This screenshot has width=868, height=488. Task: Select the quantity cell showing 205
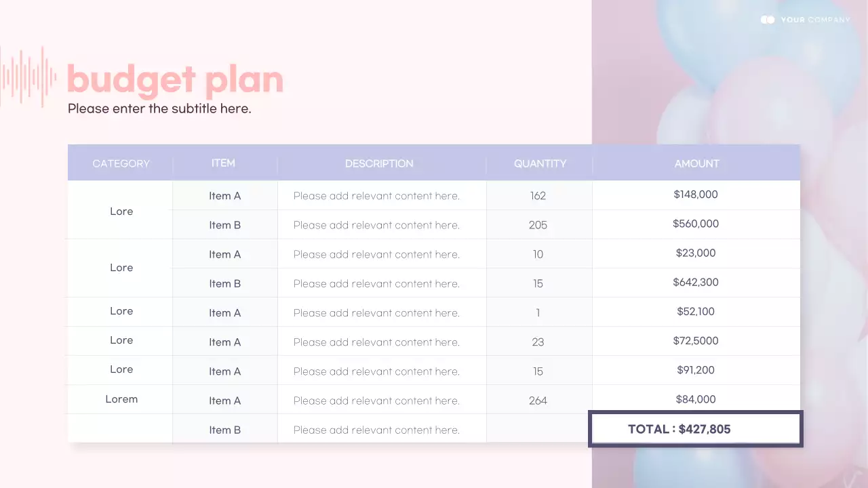coord(538,225)
